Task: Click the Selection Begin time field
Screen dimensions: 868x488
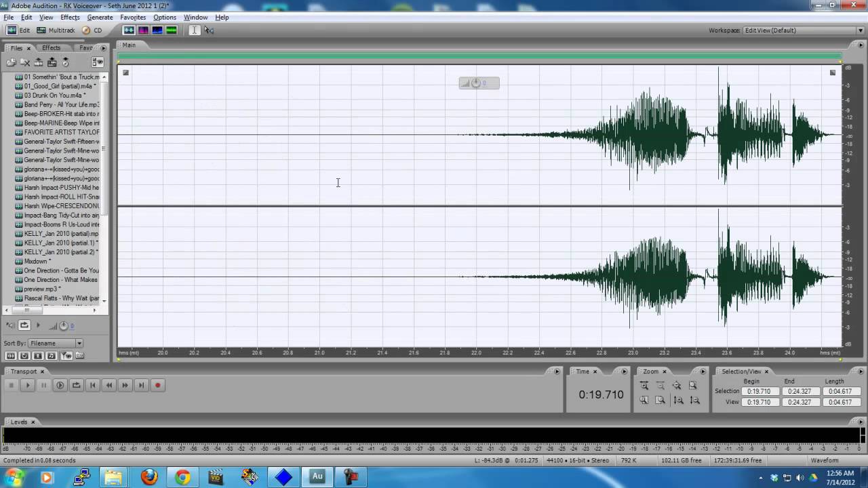Action: point(759,391)
